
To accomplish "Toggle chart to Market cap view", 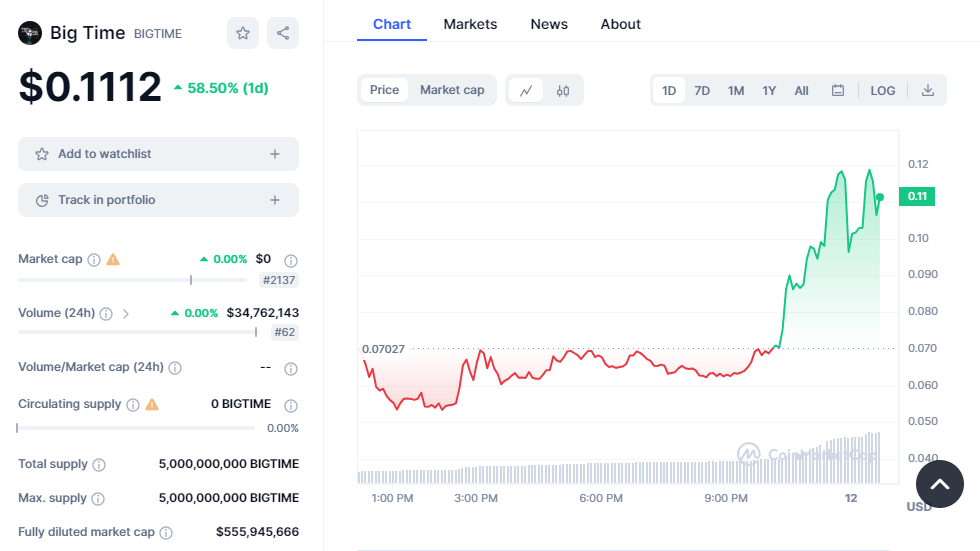I will coord(452,90).
